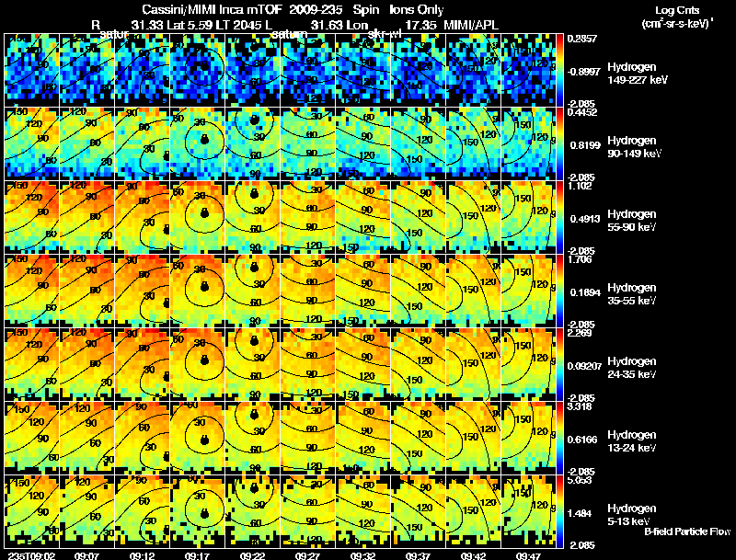The height and width of the screenshot is (560, 736).
Task: Select the 09:27 panel in the 24-35 keV row
Action: tap(308, 365)
